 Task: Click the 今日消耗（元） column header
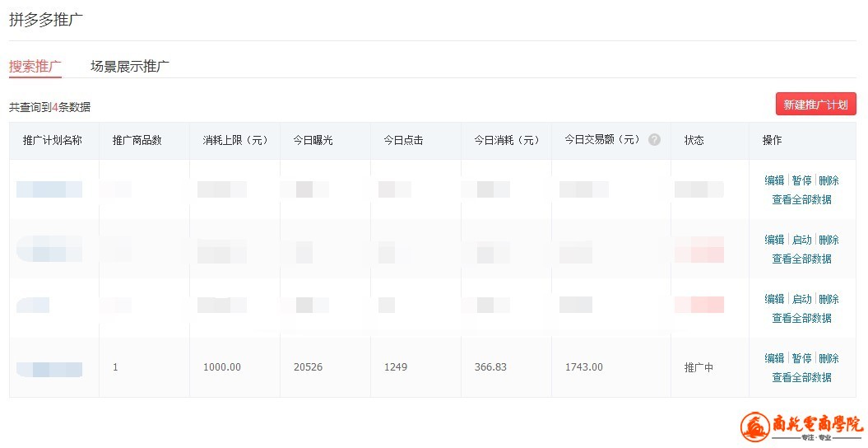507,140
